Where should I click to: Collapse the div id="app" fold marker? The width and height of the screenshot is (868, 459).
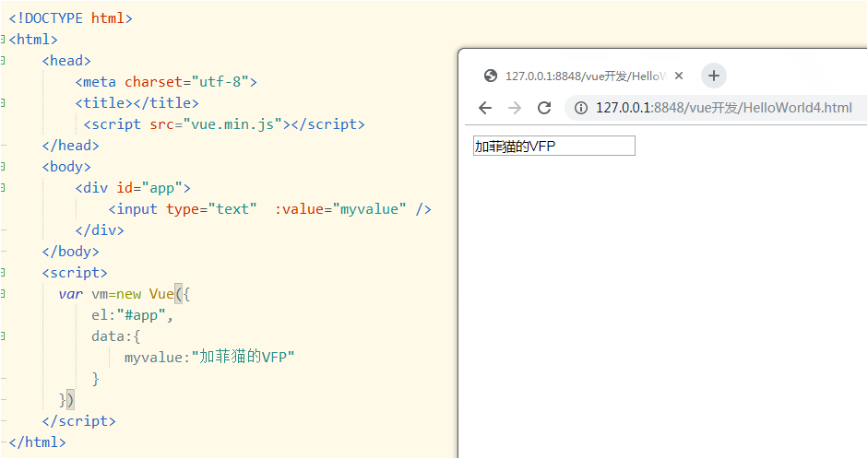click(x=3, y=188)
